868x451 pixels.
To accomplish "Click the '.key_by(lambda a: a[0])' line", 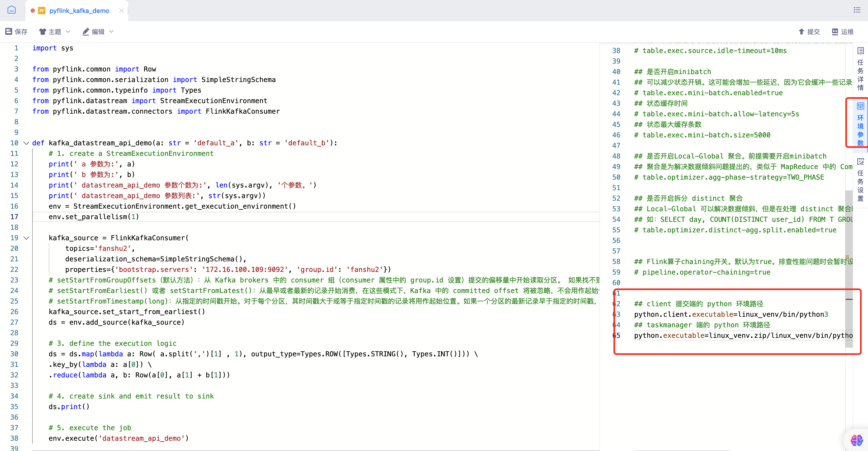I will pyautogui.click(x=100, y=365).
